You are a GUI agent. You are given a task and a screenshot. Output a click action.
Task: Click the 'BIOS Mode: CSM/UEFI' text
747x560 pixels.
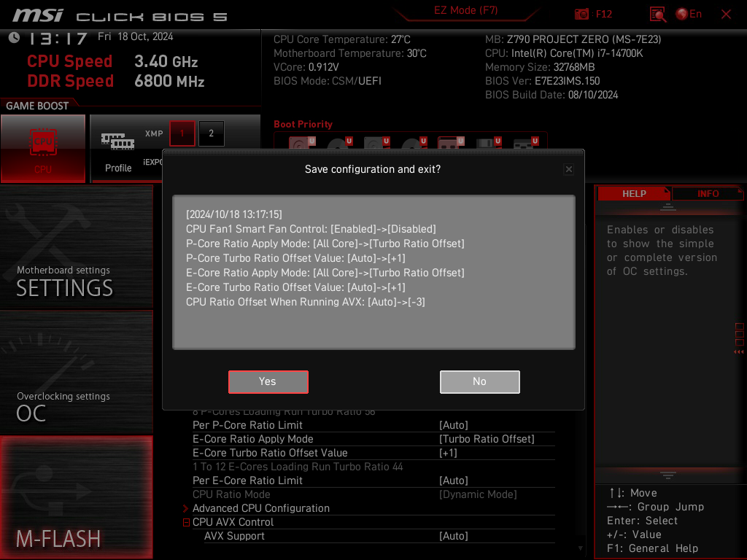point(328,81)
